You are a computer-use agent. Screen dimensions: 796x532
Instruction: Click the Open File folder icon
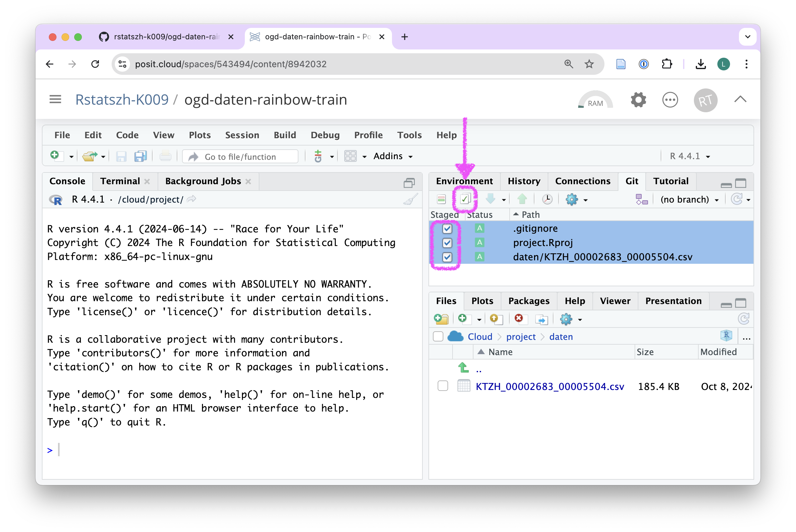[89, 156]
